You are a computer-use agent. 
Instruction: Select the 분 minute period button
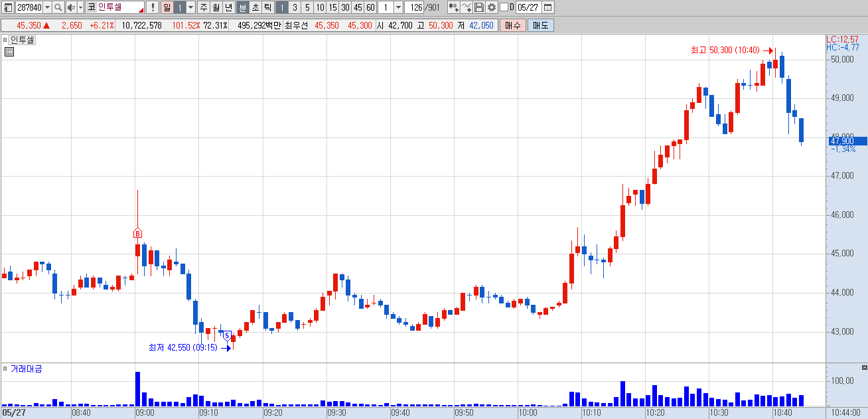pos(242,7)
